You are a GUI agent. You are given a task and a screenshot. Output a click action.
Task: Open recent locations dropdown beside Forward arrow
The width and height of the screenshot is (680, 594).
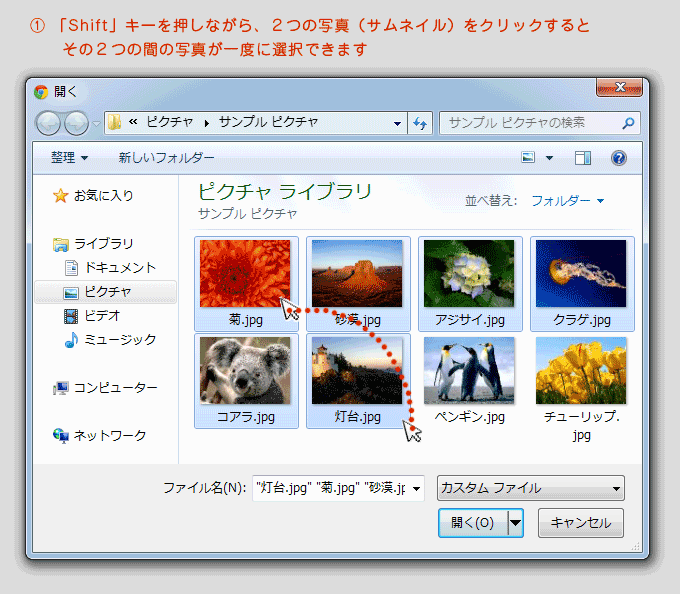click(x=97, y=124)
